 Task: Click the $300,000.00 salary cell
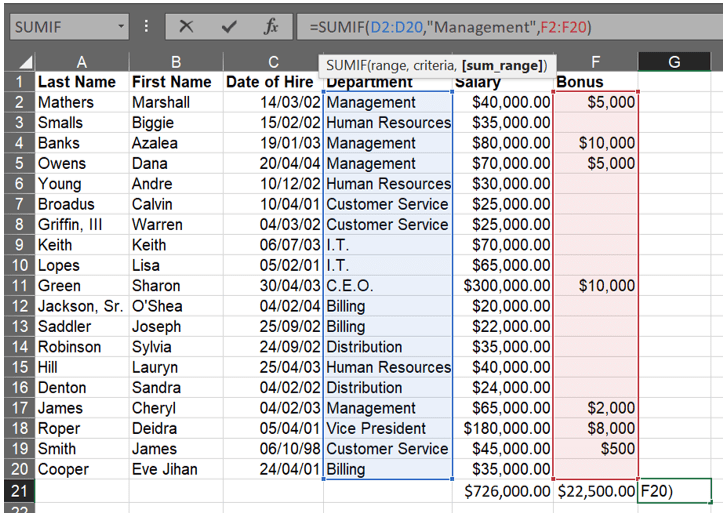pyautogui.click(x=503, y=286)
